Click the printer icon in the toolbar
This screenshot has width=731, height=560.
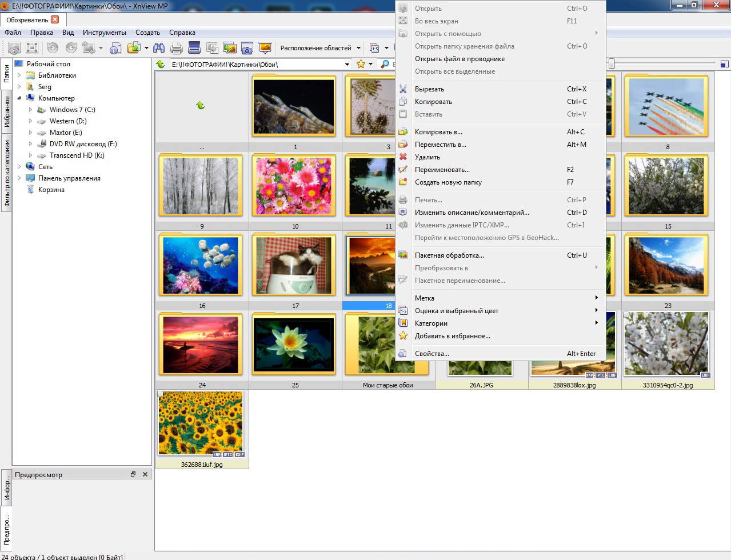[x=177, y=48]
